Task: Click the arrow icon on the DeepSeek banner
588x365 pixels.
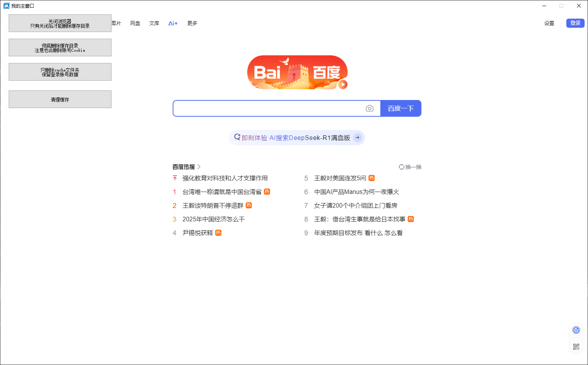Action: (358, 138)
